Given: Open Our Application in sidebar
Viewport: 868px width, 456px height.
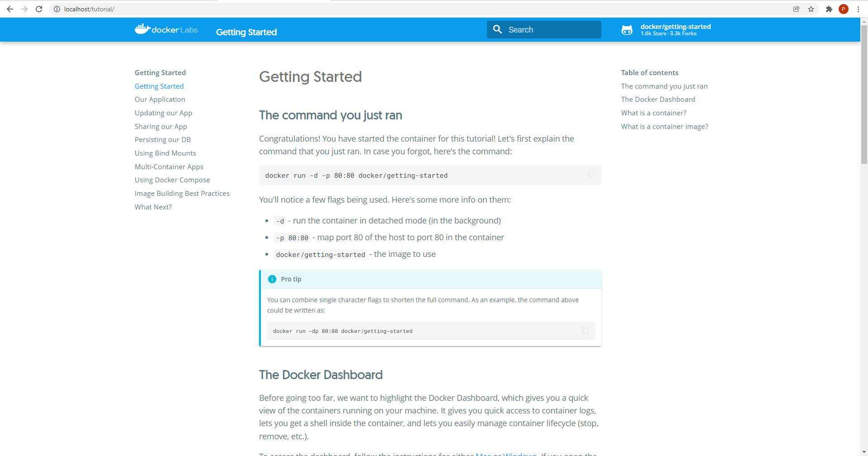Looking at the screenshot, I should [160, 99].
